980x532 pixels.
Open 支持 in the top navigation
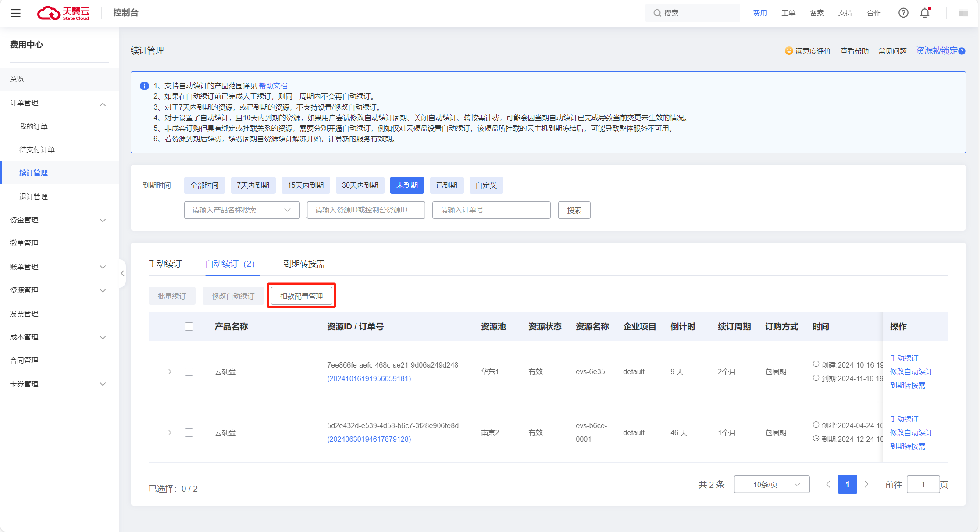(x=845, y=13)
